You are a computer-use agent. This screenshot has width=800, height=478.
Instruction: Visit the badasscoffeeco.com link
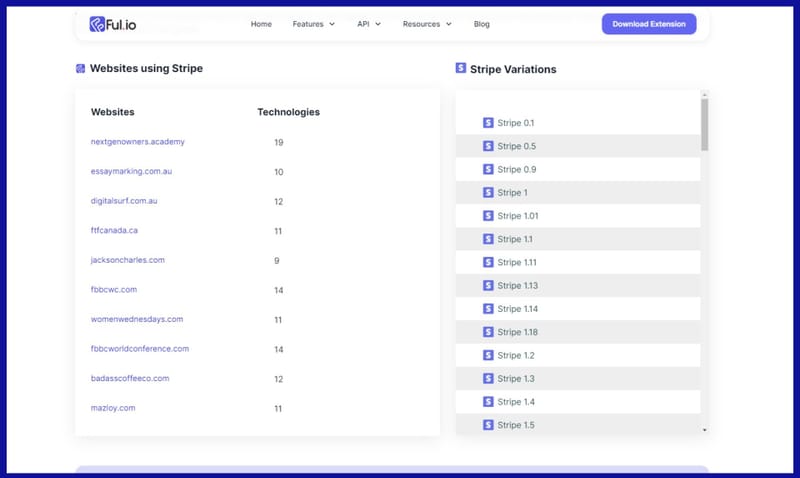coord(130,379)
